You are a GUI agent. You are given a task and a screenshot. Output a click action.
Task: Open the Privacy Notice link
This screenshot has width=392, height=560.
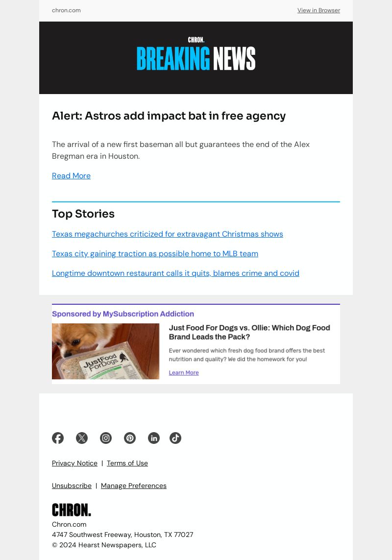[74, 463]
